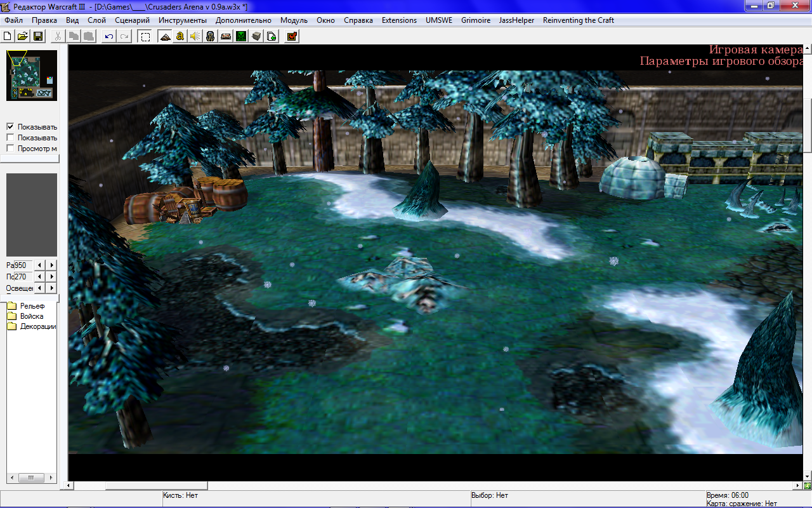Screen dimensions: 812x508
Task: Open the JassHelper menu
Action: [517, 20]
